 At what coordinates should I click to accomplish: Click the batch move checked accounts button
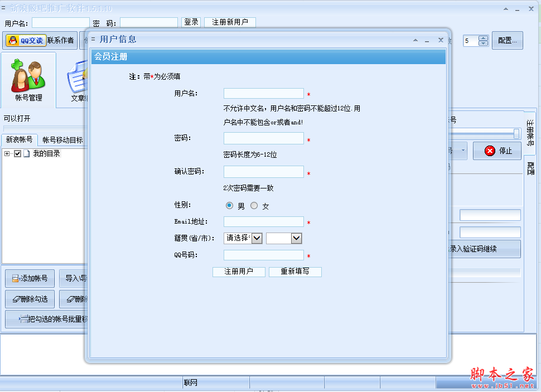[47, 320]
